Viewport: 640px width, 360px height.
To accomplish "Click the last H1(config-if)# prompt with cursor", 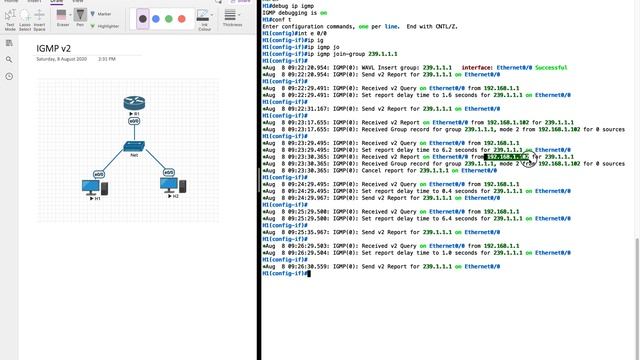I will 287,273.
